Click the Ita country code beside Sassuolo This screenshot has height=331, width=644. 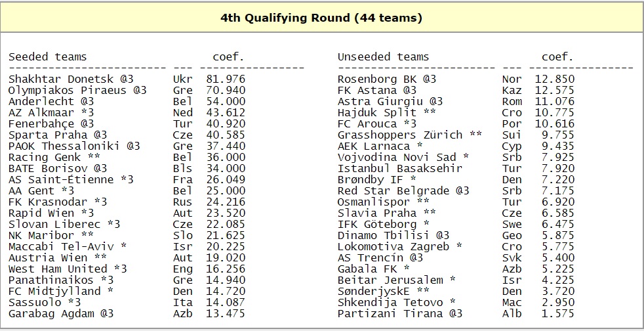point(182,302)
